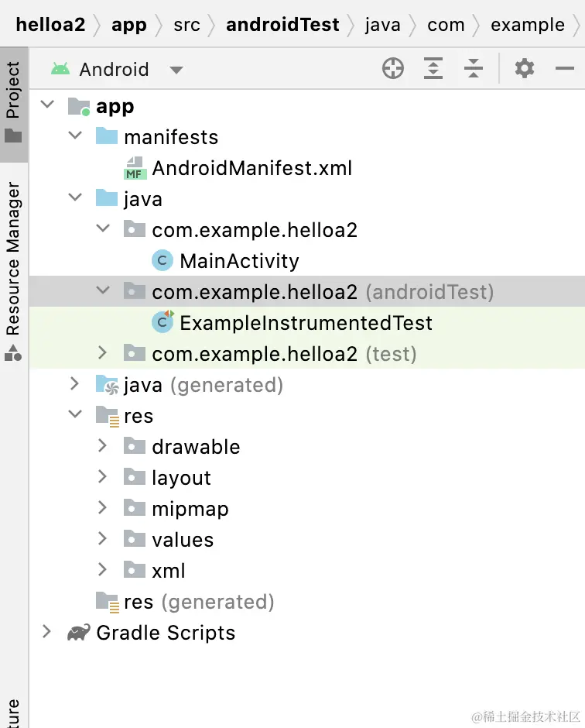Expand the xml folder
Viewport: 585px width, 728px height.
pos(102,569)
